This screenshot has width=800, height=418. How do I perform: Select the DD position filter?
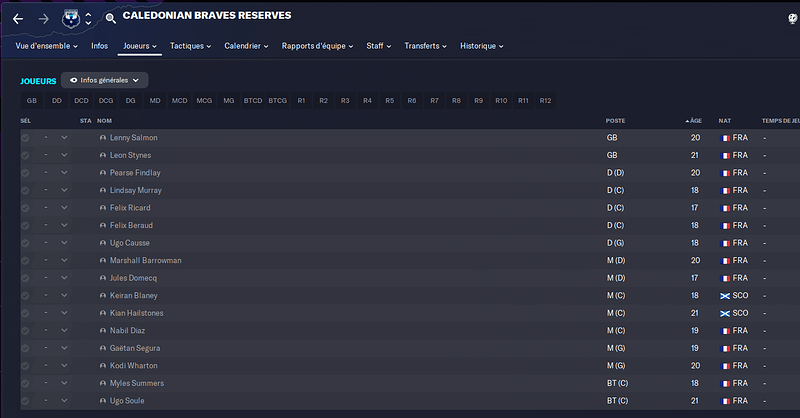(57, 101)
